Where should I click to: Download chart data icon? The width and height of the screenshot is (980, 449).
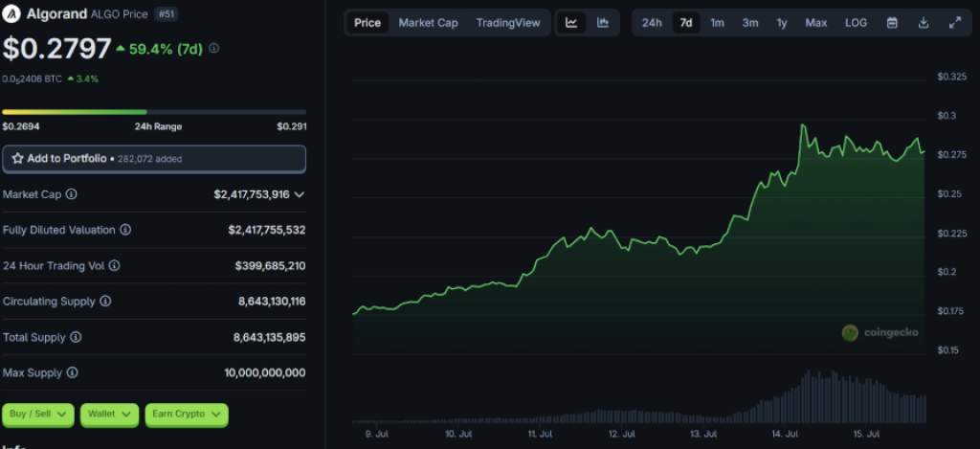924,23
